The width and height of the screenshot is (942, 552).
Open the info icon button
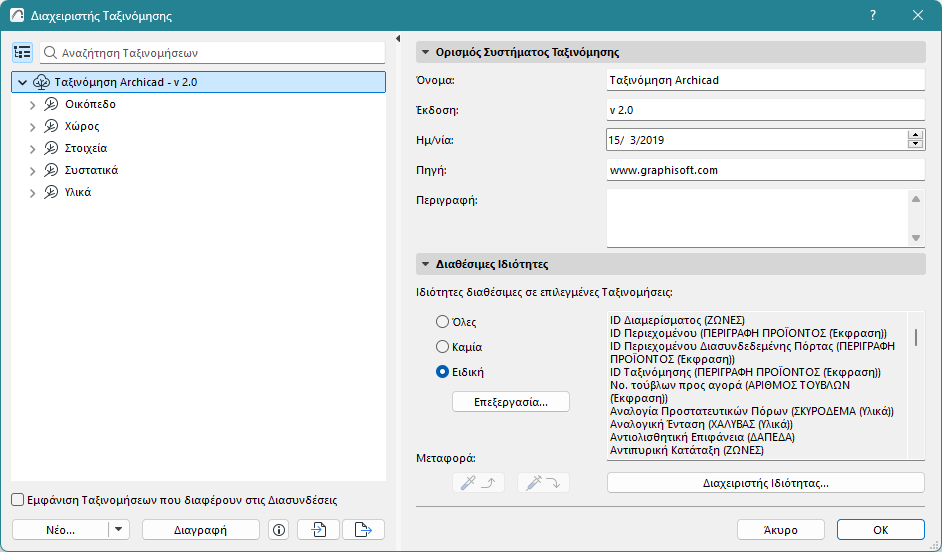point(279,530)
